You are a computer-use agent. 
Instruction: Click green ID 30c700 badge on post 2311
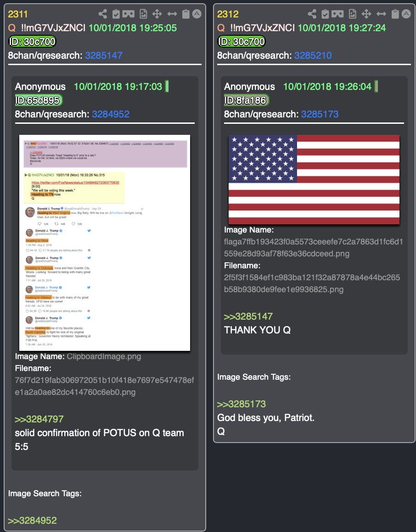point(32,42)
